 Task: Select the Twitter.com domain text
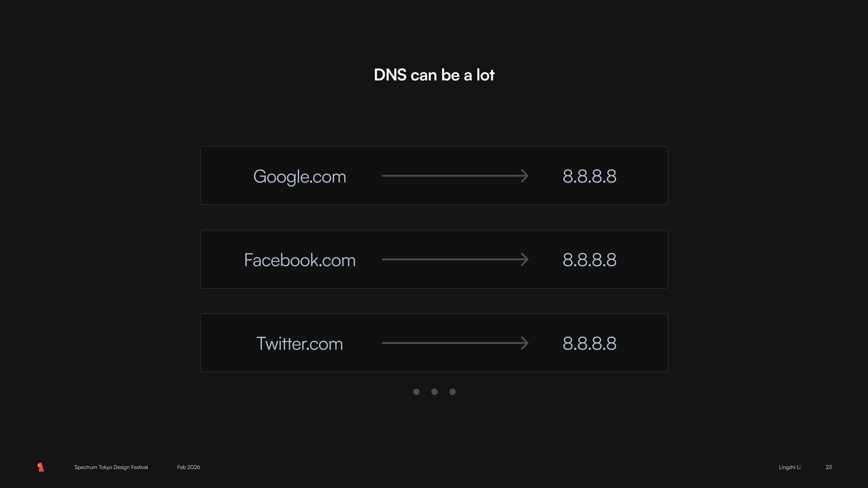(x=299, y=343)
